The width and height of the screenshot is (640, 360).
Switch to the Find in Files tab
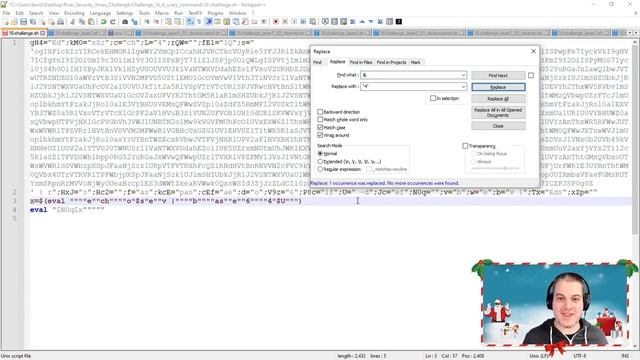click(361, 62)
